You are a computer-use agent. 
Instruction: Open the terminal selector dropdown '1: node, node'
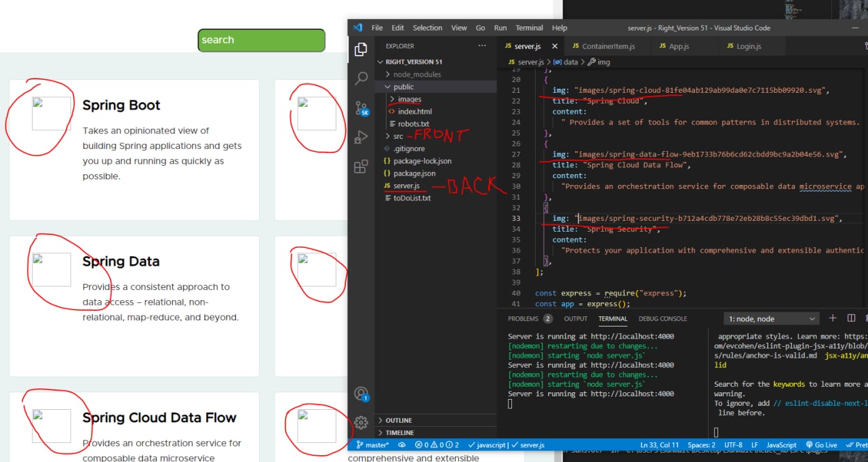click(772, 318)
